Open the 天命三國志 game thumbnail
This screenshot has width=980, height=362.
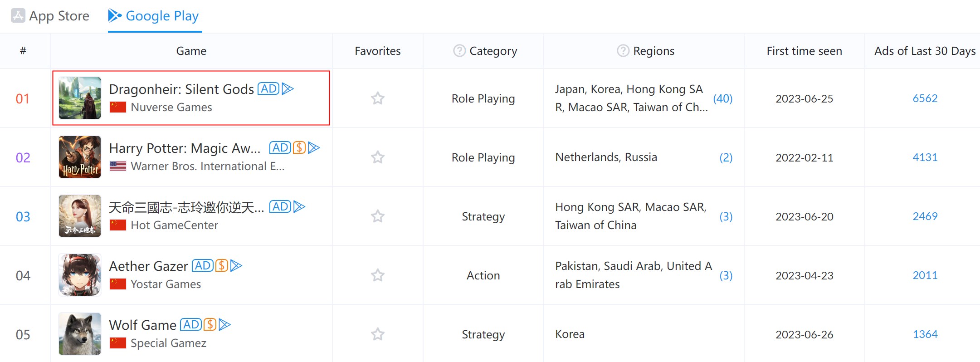coord(80,216)
